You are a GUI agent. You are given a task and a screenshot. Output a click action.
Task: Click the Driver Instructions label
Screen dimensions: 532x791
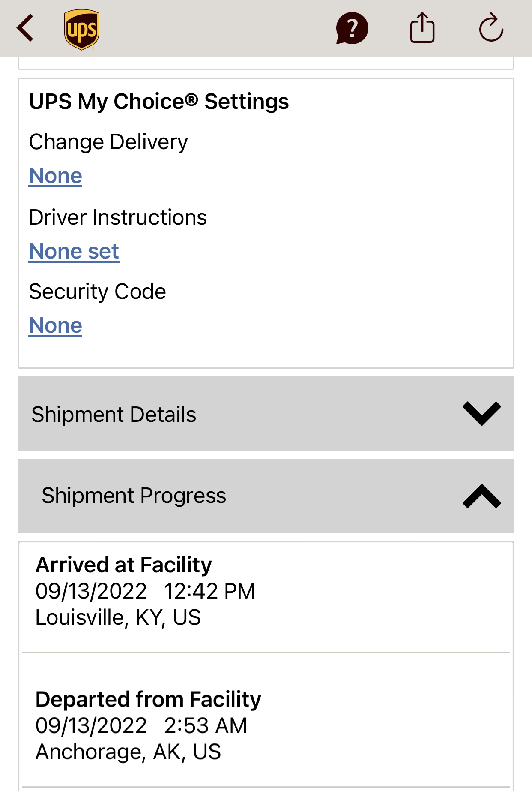point(118,217)
